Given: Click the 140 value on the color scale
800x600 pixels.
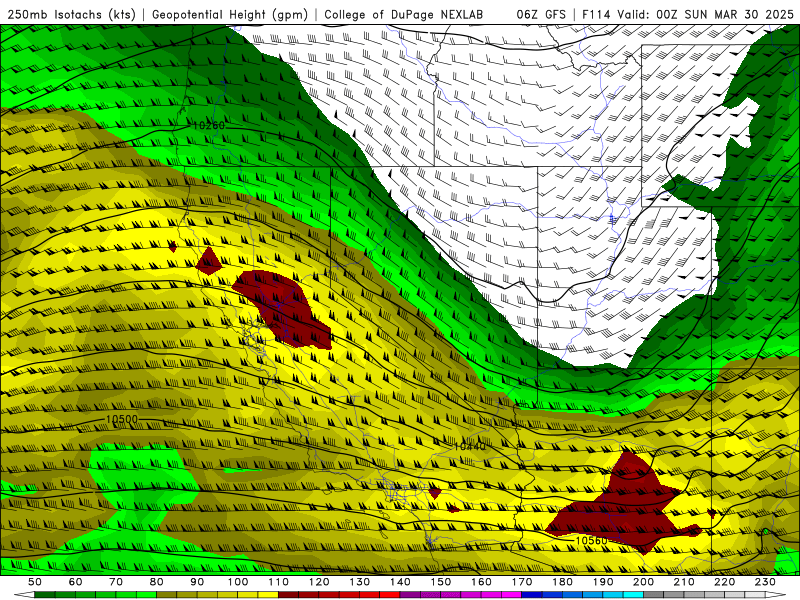Looking at the screenshot, I should (x=400, y=582).
